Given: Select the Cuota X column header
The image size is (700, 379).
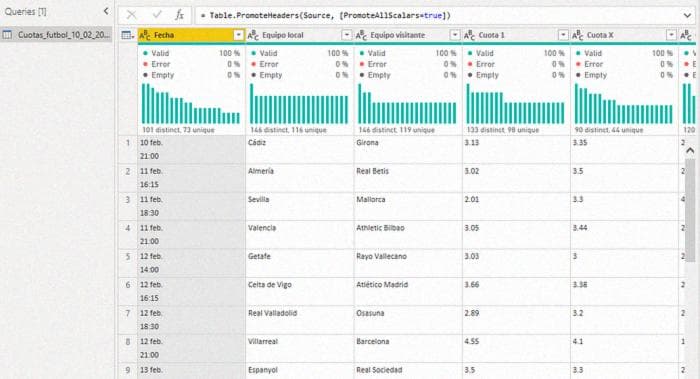Looking at the screenshot, I should click(624, 35).
